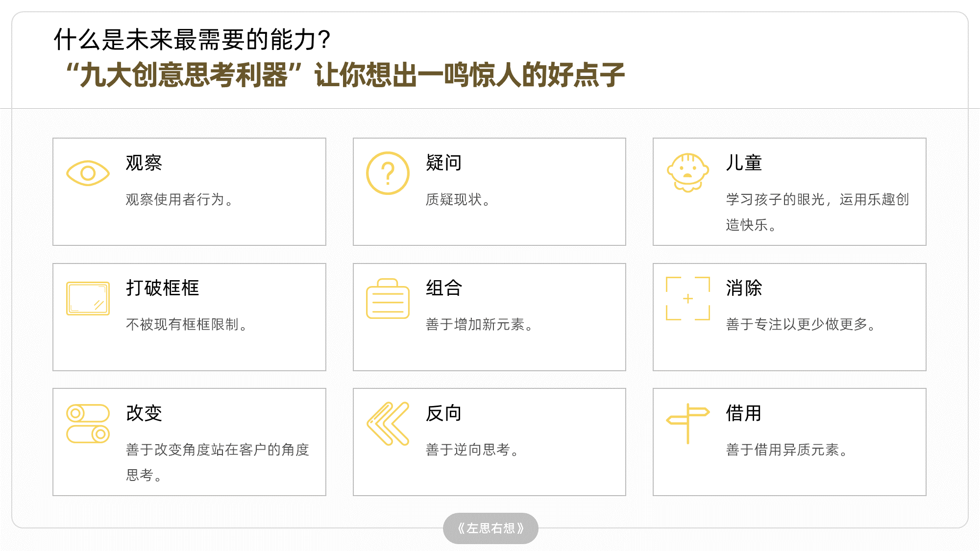Image resolution: width=980 pixels, height=551 pixels.
Task: Click the 《左思右想》 source badge
Action: (490, 528)
